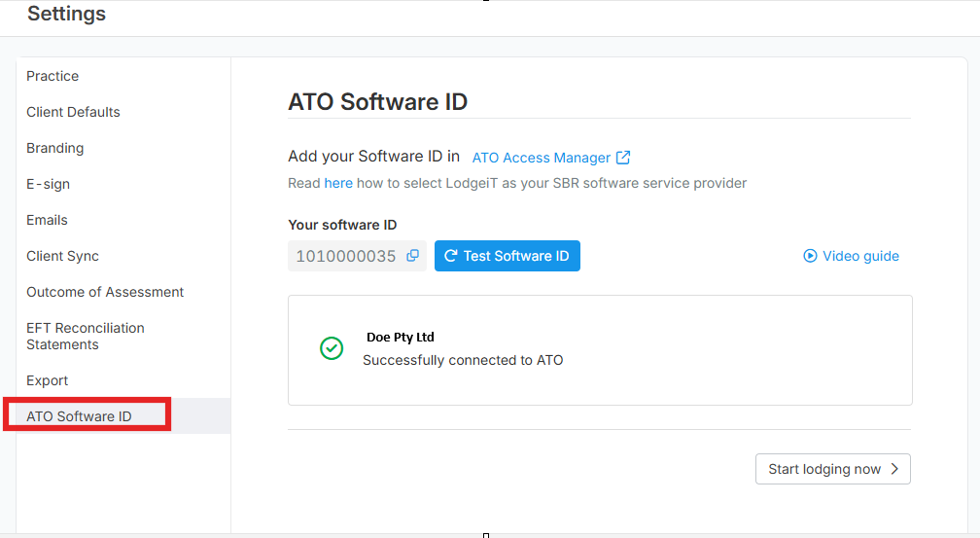Go to the Export settings section
Viewport: 980px width, 538px height.
(47, 380)
